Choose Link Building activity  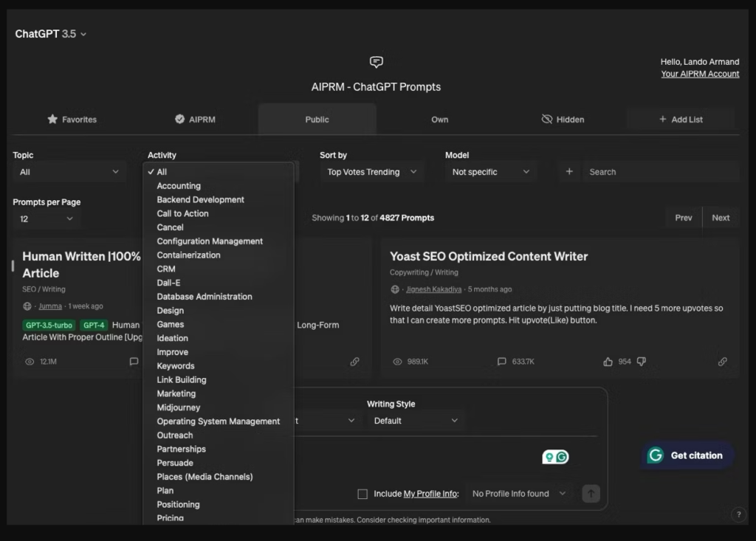(x=219, y=380)
